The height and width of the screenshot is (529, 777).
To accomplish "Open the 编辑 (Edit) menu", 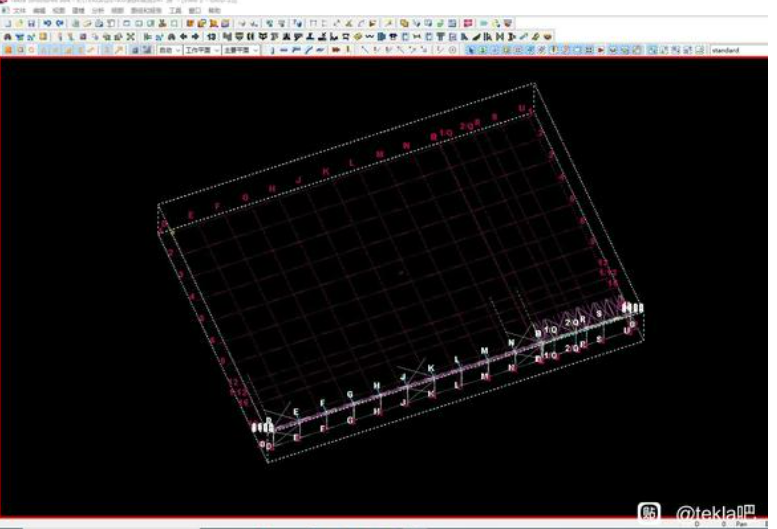I will point(39,10).
